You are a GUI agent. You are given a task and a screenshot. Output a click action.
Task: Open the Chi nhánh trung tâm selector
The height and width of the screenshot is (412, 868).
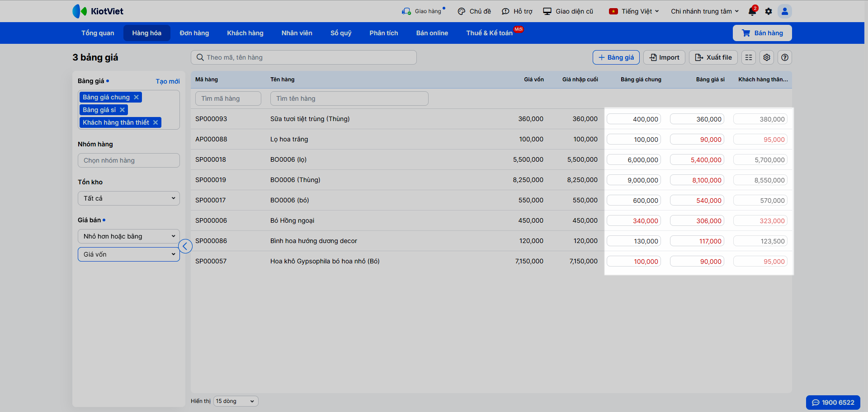[704, 11]
